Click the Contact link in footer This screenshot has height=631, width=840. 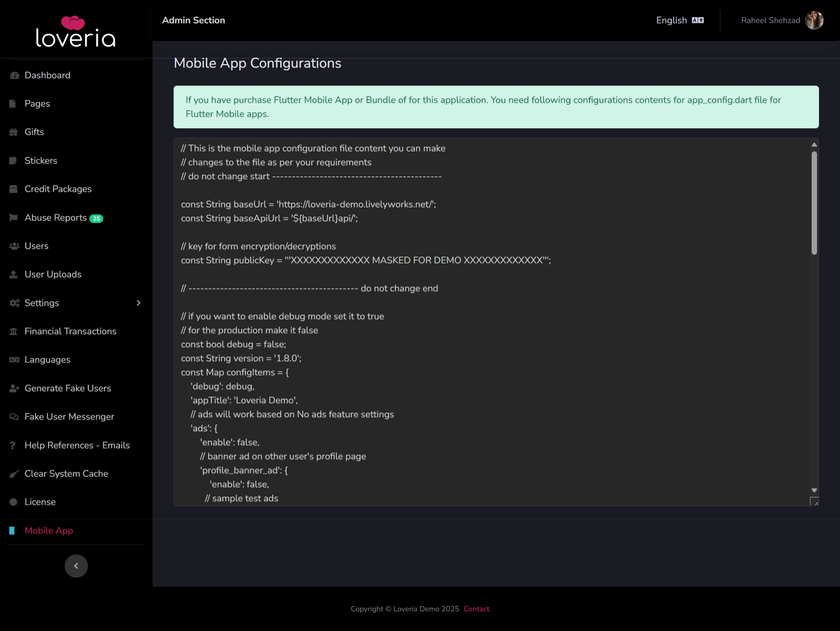coord(476,609)
